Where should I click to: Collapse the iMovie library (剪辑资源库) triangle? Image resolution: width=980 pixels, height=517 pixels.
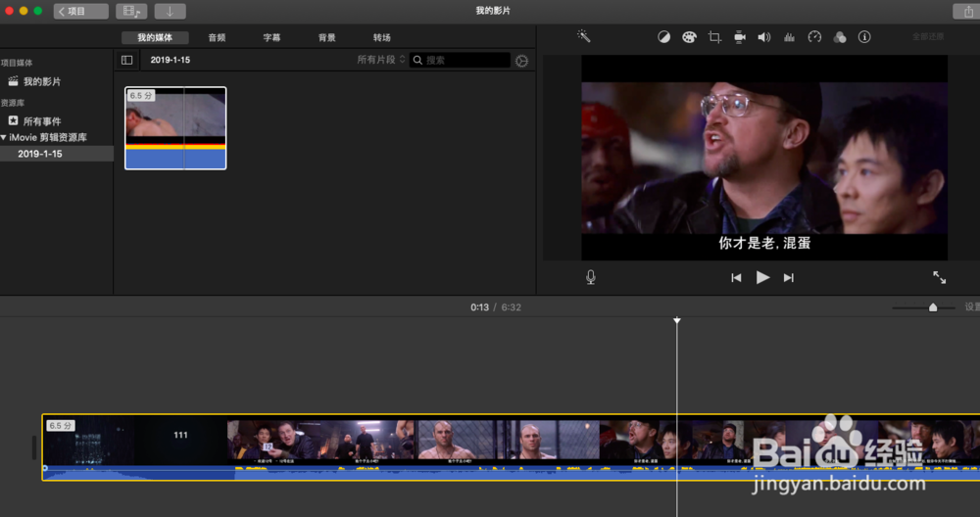4,137
